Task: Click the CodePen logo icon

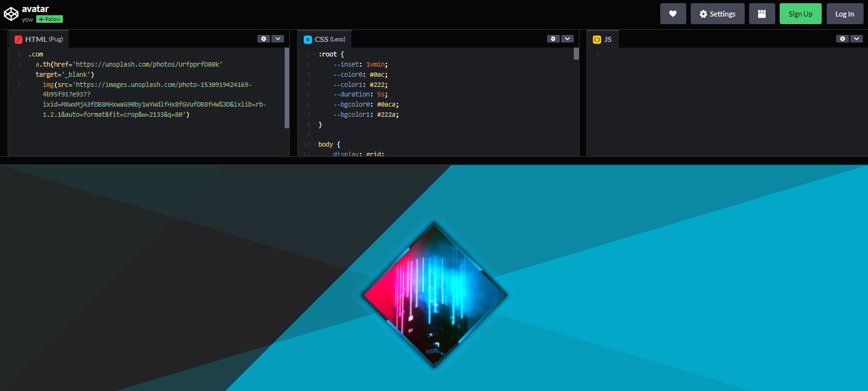Action: pos(10,13)
